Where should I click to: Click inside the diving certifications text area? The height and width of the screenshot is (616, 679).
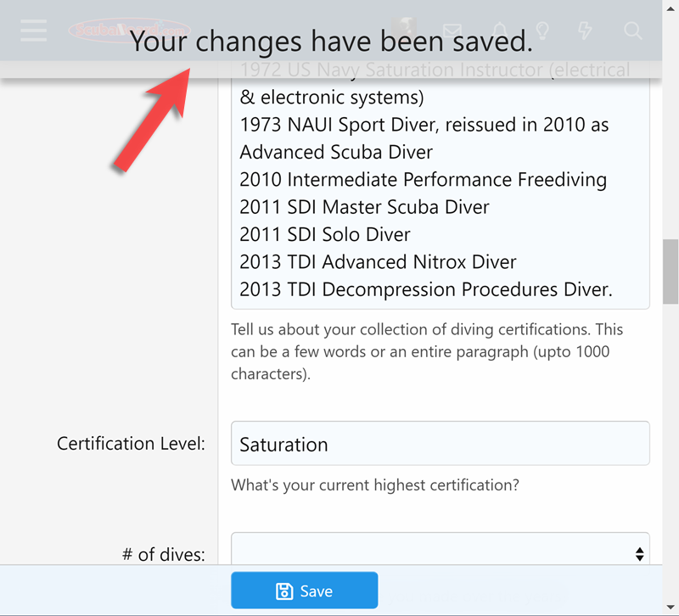[x=440, y=185]
